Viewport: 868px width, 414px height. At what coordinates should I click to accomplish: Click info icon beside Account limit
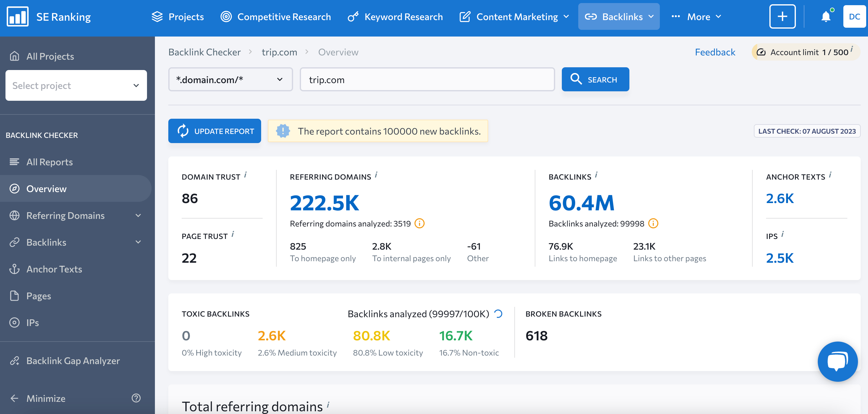pos(852,49)
